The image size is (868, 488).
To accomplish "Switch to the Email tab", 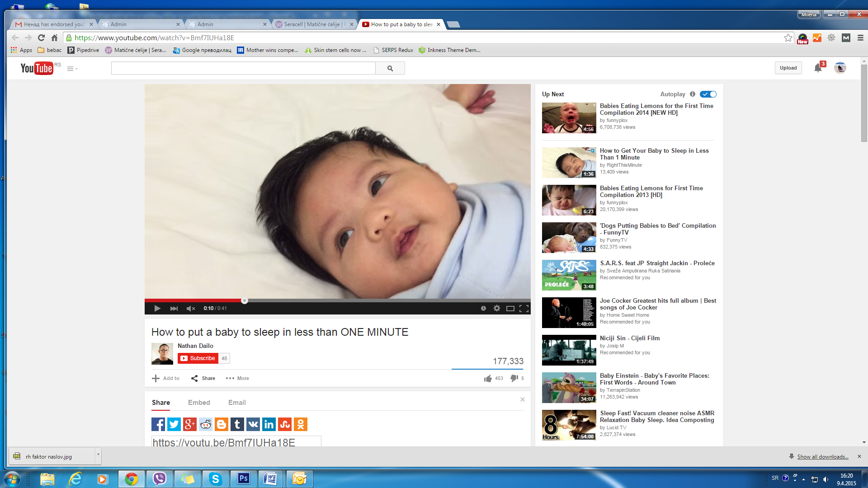I will point(237,402).
